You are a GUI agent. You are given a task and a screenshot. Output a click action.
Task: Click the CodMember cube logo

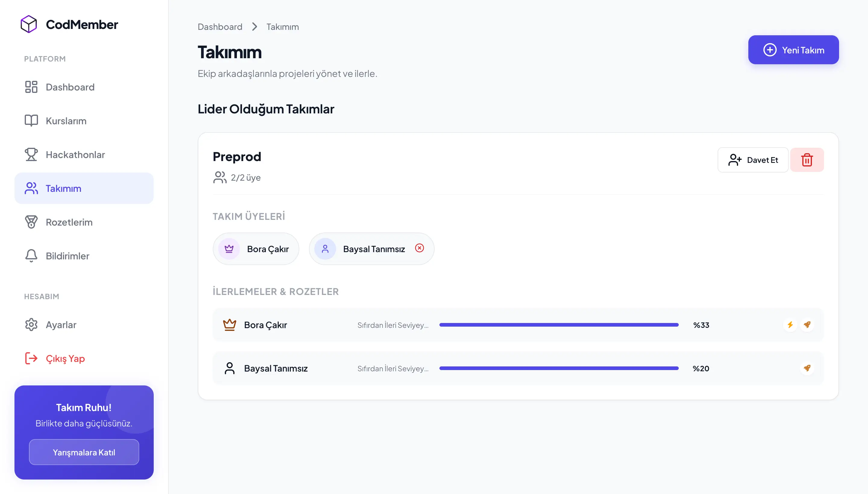click(28, 24)
